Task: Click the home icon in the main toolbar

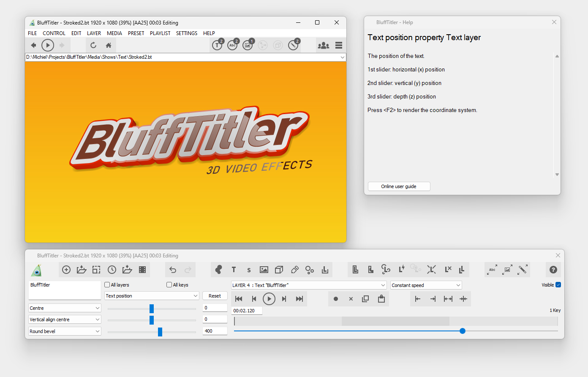Action: [x=109, y=45]
